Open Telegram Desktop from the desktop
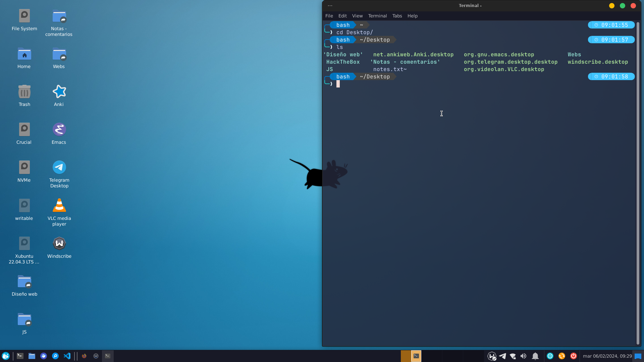The height and width of the screenshot is (362, 644). pos(59,167)
